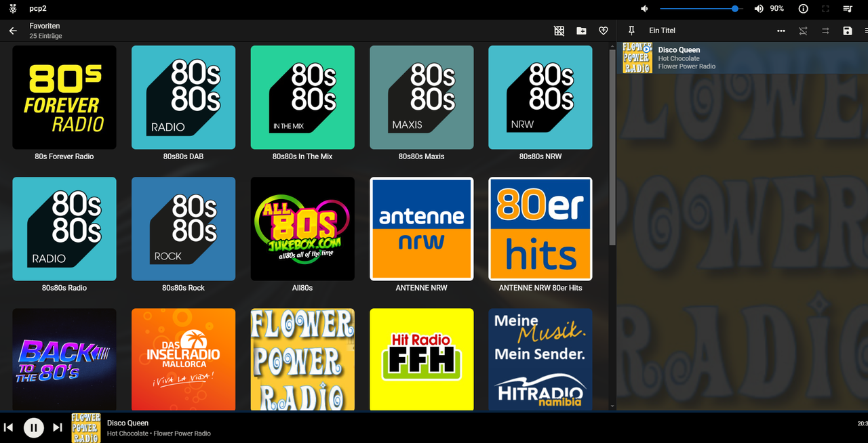
Task: Skip to the previous track
Action: tap(9, 427)
